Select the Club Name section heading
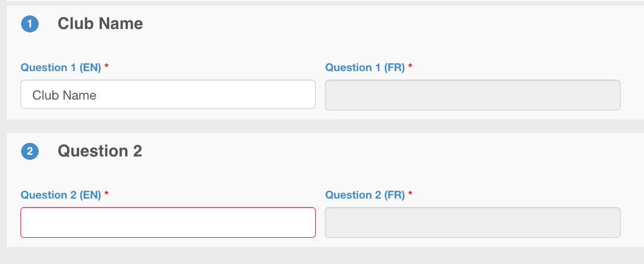 [100, 23]
